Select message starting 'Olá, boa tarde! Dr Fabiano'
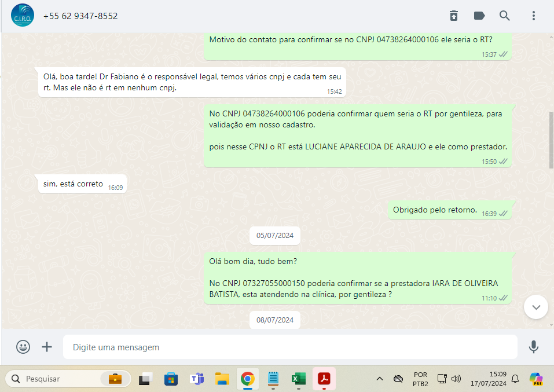Image resolution: width=554 pixels, height=392 pixels. pos(192,82)
